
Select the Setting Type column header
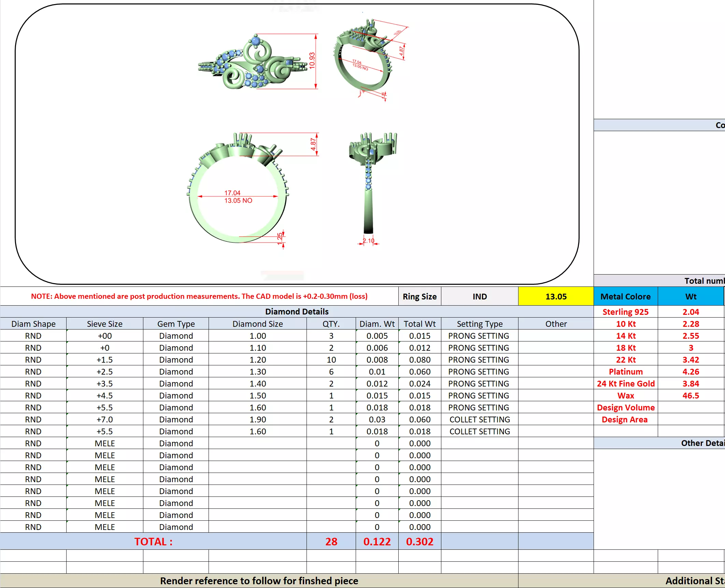(479, 324)
